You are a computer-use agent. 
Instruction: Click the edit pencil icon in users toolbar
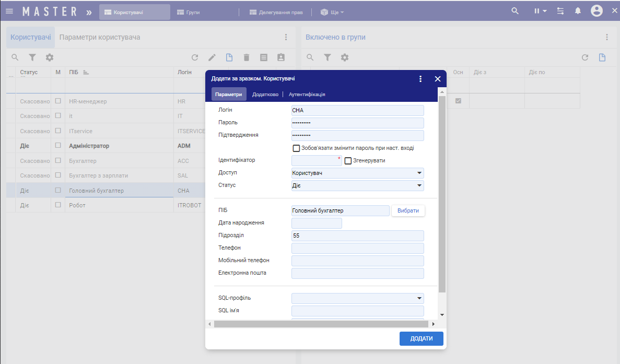(212, 57)
